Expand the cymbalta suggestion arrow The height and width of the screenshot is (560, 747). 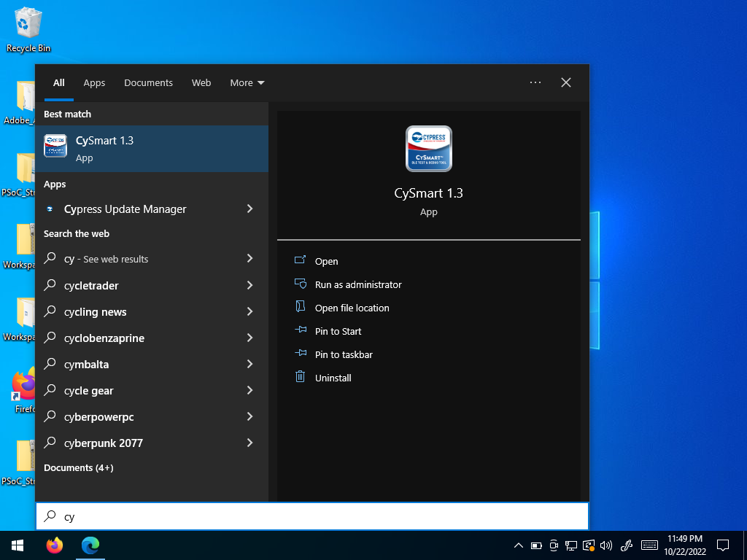pos(249,364)
